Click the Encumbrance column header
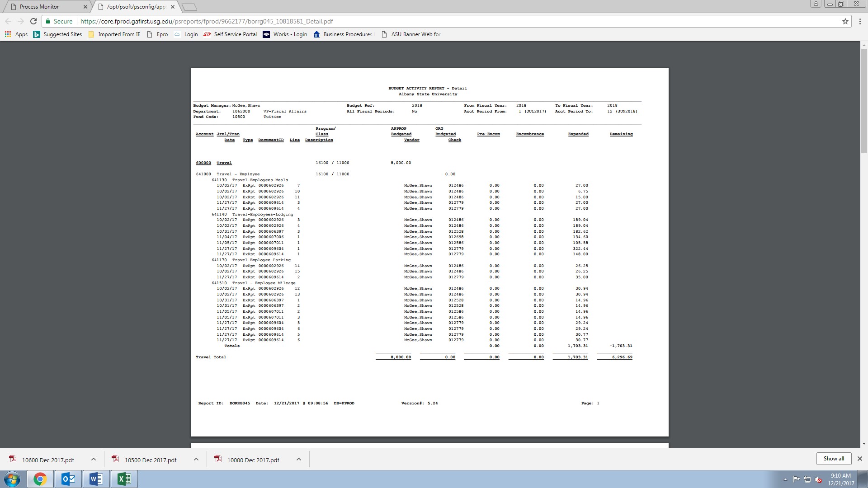Image resolution: width=868 pixels, height=488 pixels. point(530,134)
